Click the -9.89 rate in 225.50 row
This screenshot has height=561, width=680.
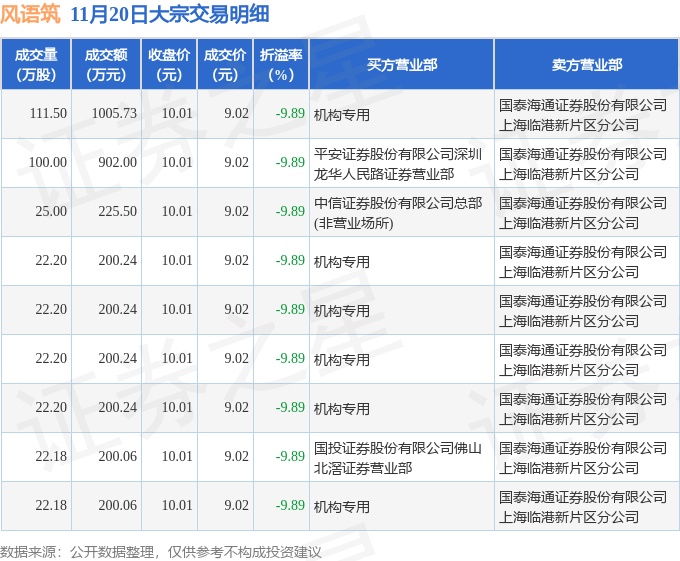[290, 212]
